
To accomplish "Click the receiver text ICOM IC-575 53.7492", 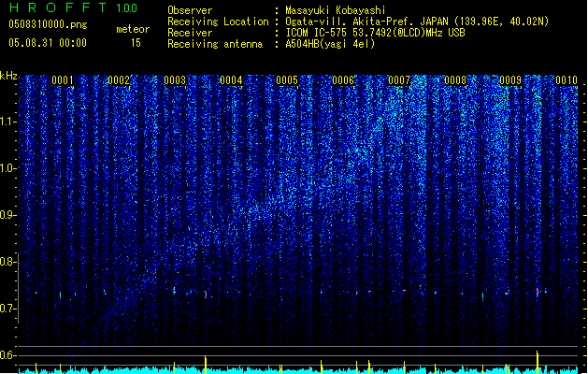I will click(375, 33).
